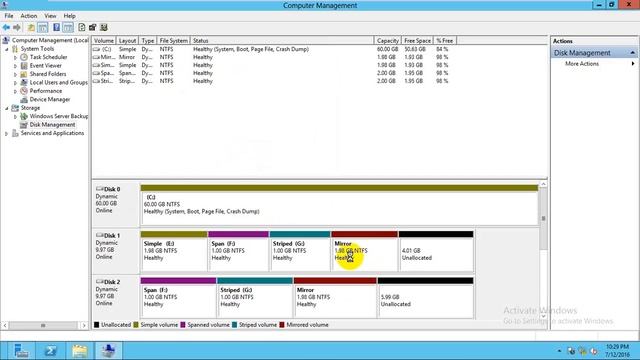Click the last toolbar icon on the right
640x360 pixels.
[104, 27]
